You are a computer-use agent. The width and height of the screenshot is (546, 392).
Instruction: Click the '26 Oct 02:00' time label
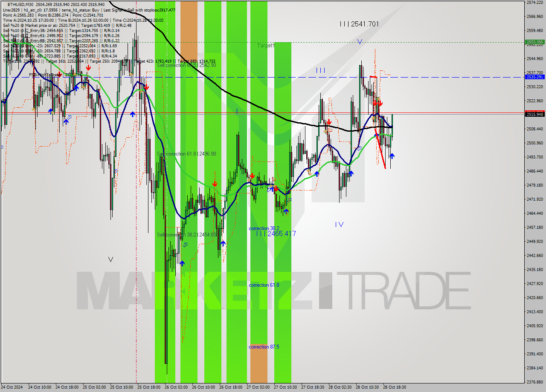point(176,387)
